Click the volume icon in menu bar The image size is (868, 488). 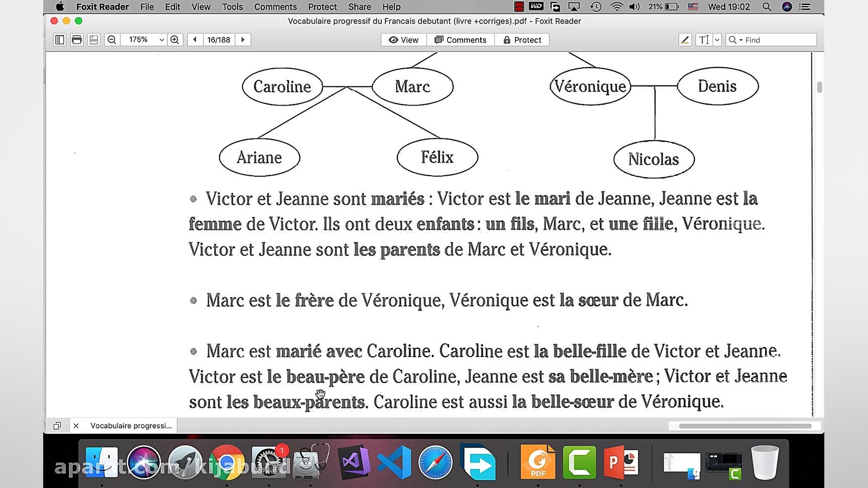635,7
